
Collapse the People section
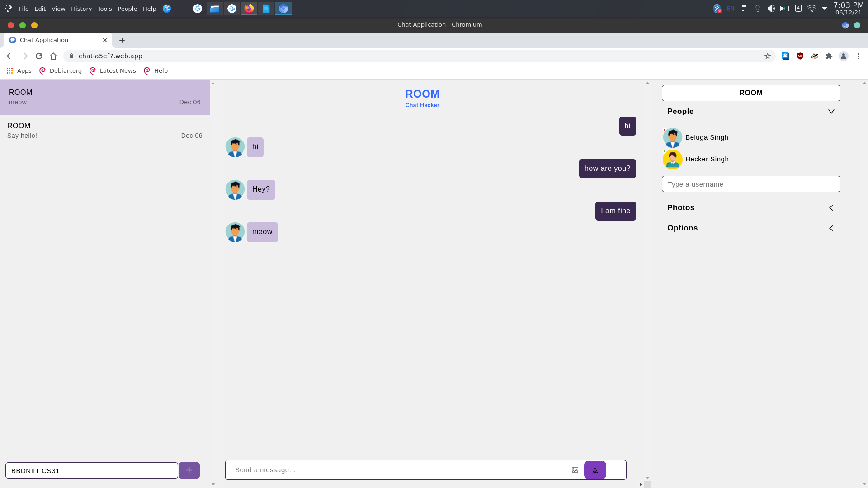(x=831, y=112)
